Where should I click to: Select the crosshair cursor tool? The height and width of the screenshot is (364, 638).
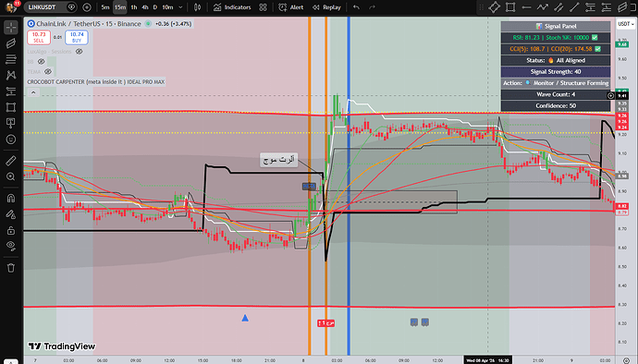11,28
